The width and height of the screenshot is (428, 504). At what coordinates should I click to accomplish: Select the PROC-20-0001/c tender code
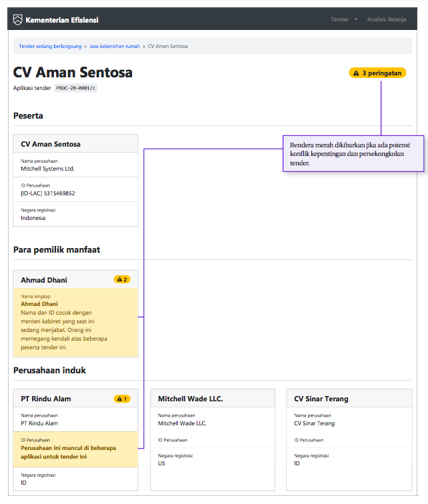[x=75, y=88]
